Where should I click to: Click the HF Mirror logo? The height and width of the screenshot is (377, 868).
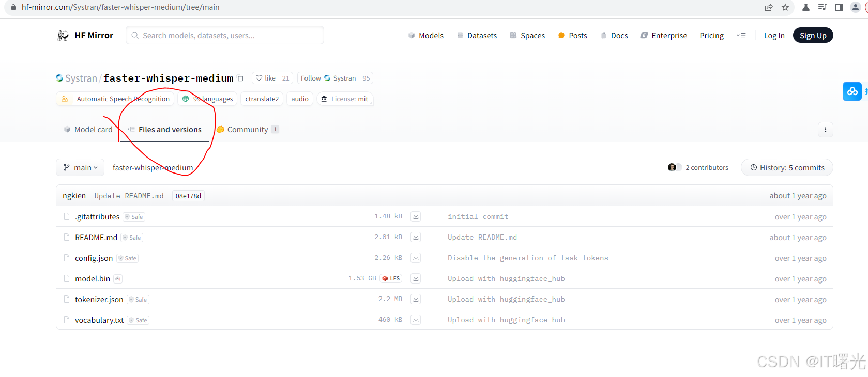(85, 35)
